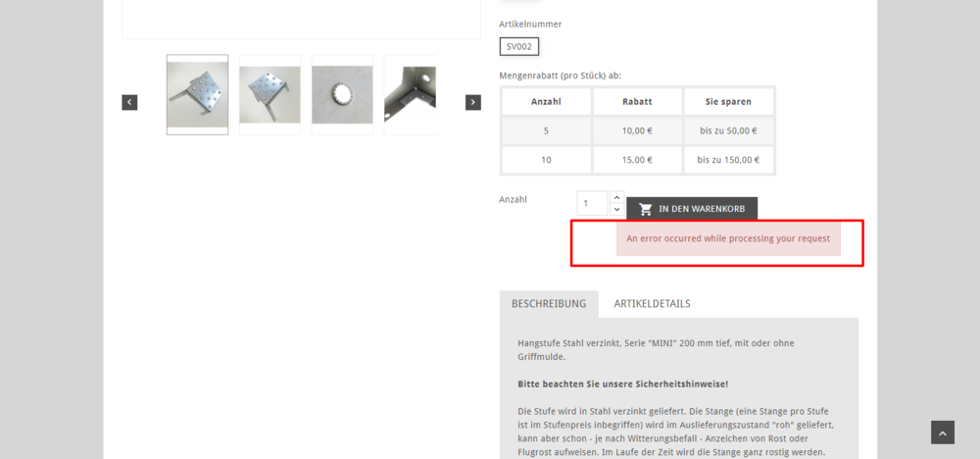980x459 pixels.
Task: Increase quantity with up arrow
Action: [x=616, y=197]
